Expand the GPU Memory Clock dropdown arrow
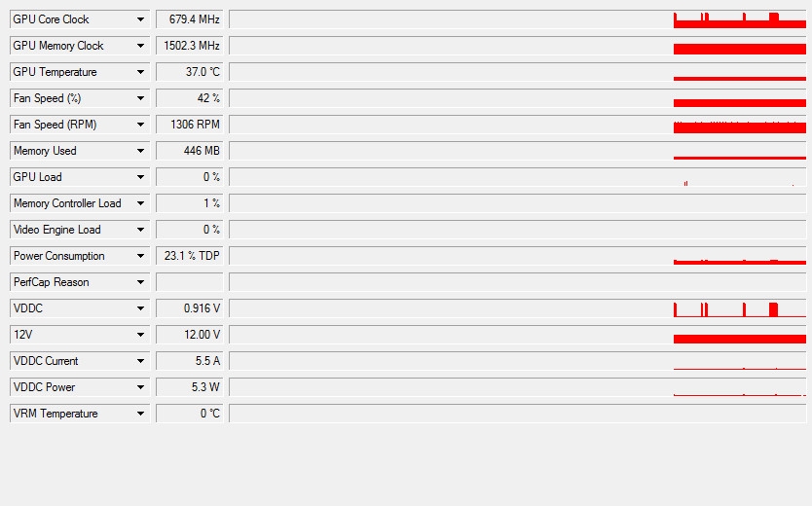 (141, 46)
